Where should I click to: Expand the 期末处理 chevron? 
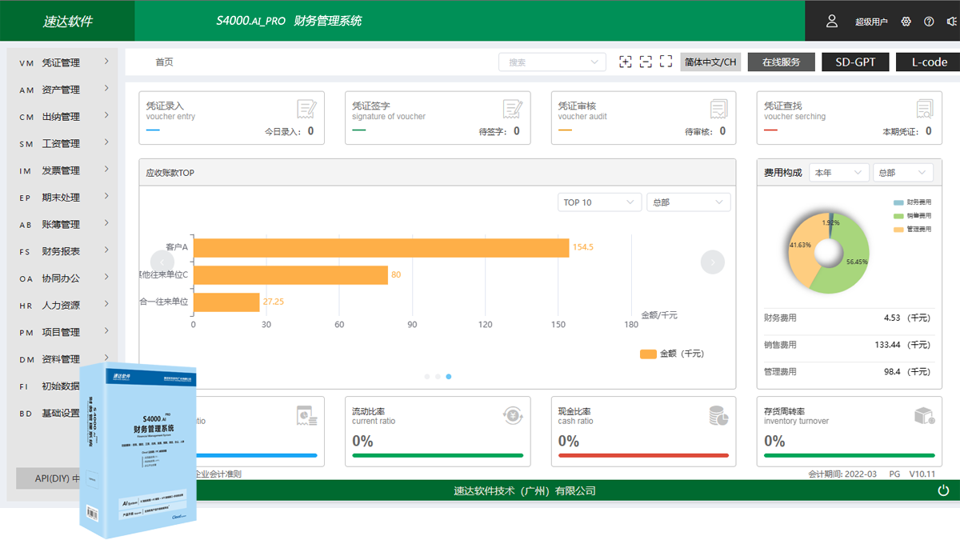click(106, 197)
